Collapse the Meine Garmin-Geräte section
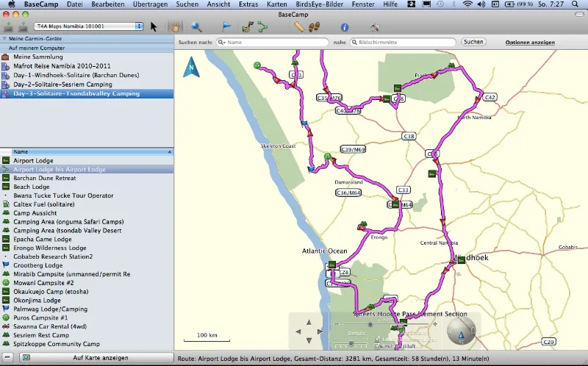The image size is (588, 366). [x=4, y=39]
